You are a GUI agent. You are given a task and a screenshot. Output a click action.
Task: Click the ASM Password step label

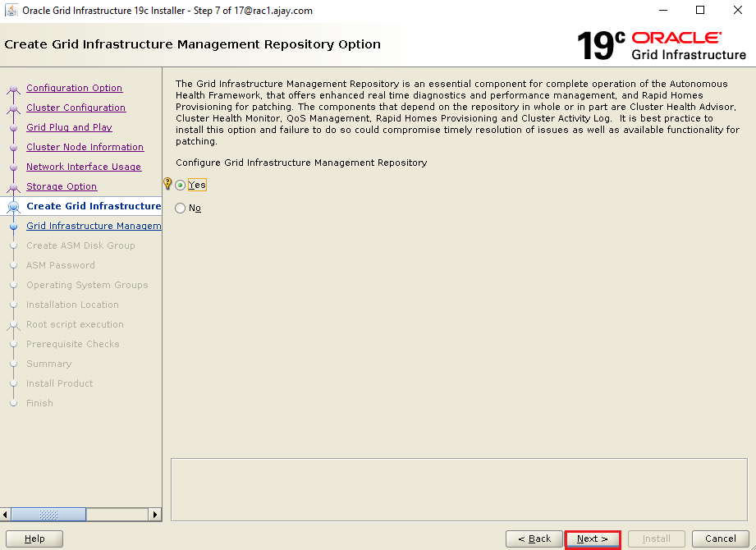point(60,265)
